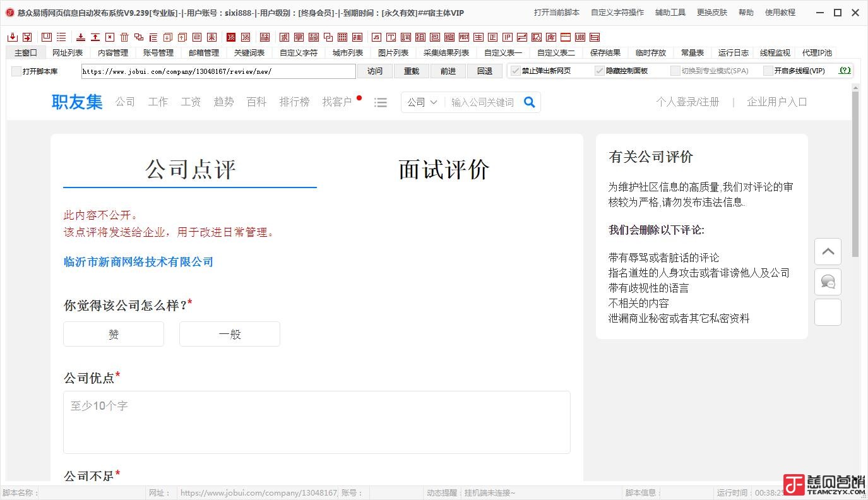This screenshot has width=868, height=500.
Task: Click the JS script toolbar icon
Action: coord(376,37)
